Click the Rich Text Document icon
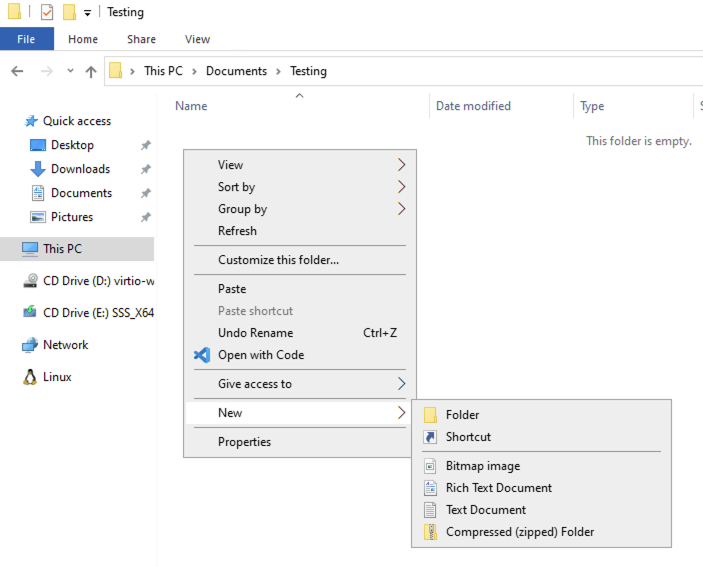 coord(430,488)
